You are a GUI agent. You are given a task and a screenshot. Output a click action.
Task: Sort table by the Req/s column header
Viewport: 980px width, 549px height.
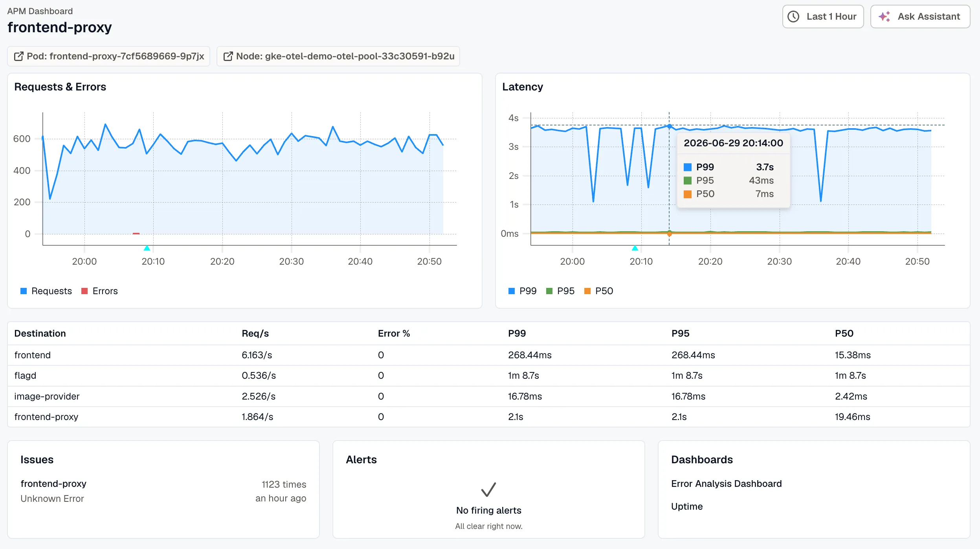tap(255, 333)
